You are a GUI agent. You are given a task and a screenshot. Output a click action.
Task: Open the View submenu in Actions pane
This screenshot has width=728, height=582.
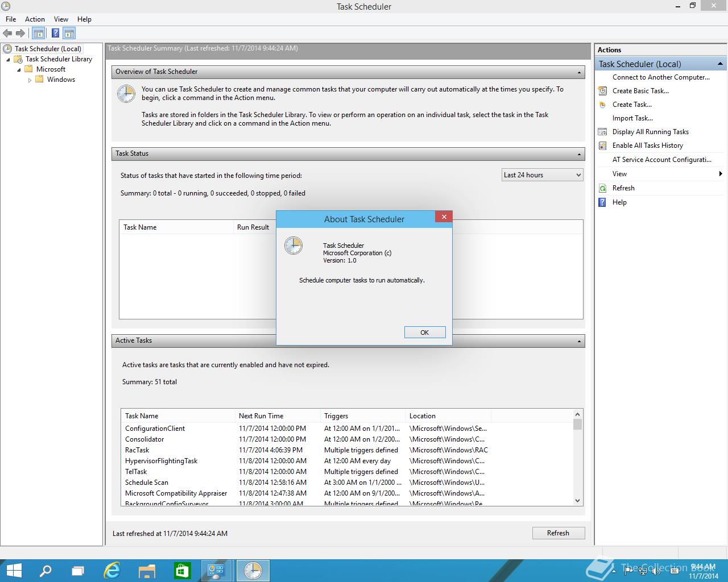coord(661,174)
